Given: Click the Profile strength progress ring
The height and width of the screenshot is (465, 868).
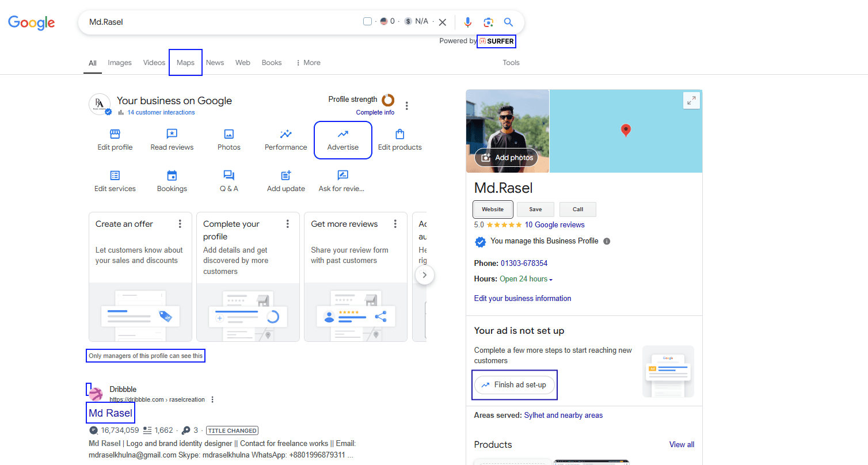Looking at the screenshot, I should pyautogui.click(x=388, y=100).
